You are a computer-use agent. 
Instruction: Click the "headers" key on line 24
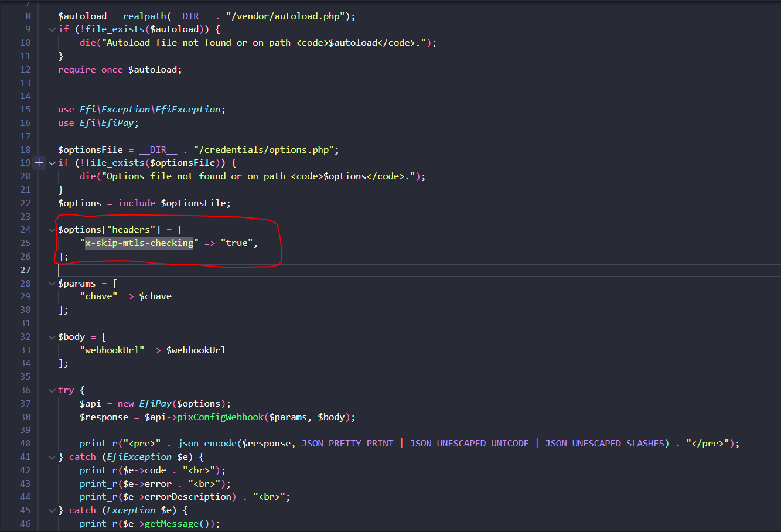tap(134, 230)
